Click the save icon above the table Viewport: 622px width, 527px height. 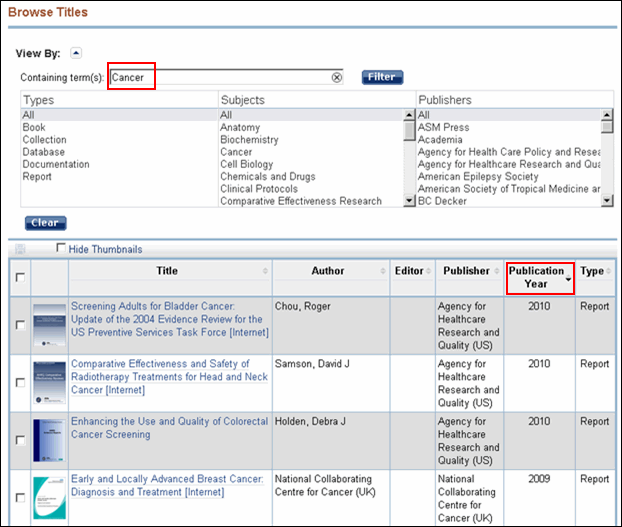[x=20, y=249]
